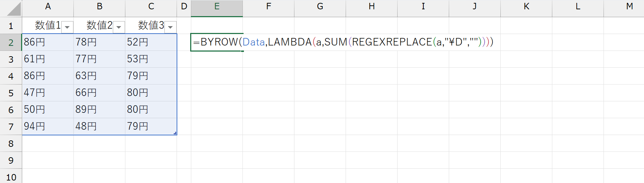Click header cell 数値2
The height and width of the screenshot is (183, 644).
[99, 25]
